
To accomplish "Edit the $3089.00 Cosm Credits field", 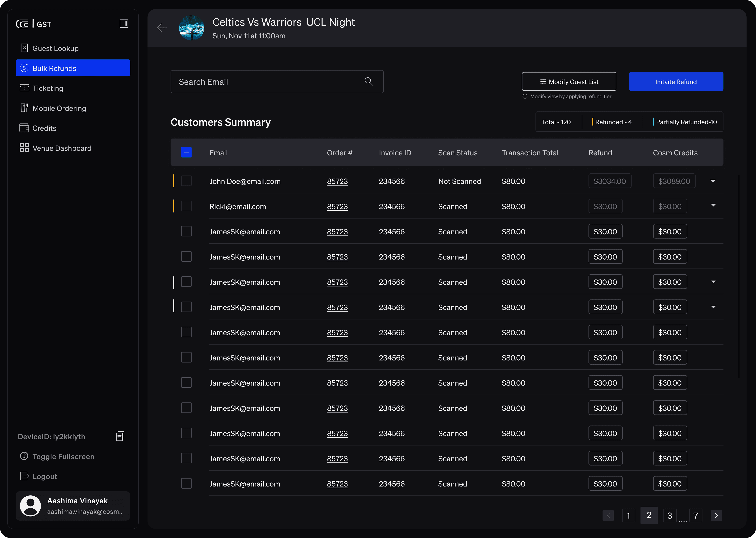I will click(674, 181).
